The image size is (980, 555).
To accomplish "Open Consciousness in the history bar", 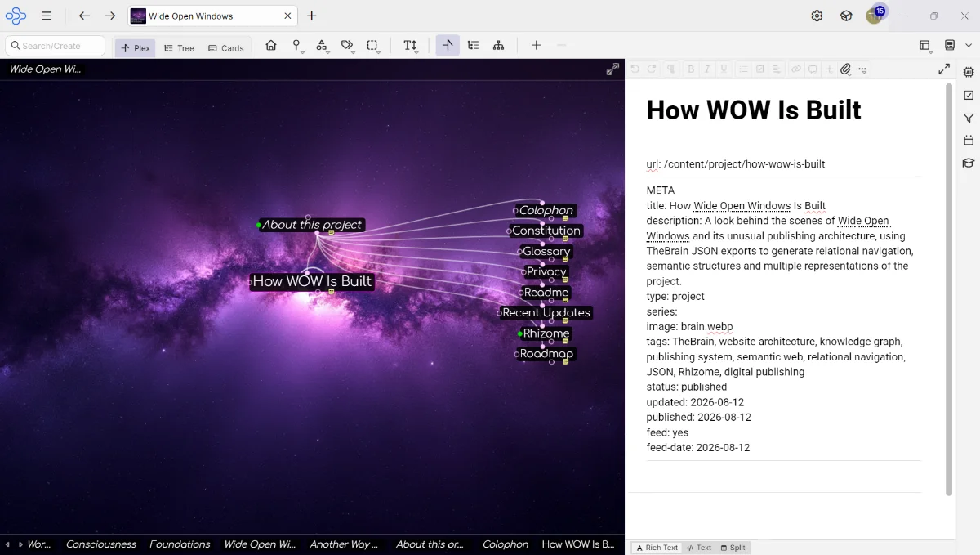I will coord(101,544).
